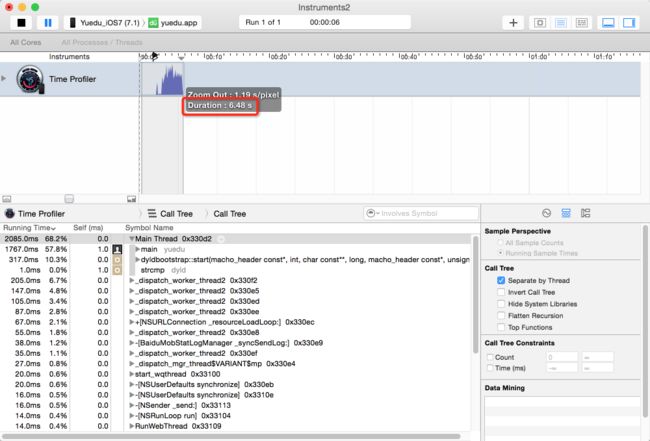
Task: Expand the Time Profiler instrument track
Action: click(4, 78)
